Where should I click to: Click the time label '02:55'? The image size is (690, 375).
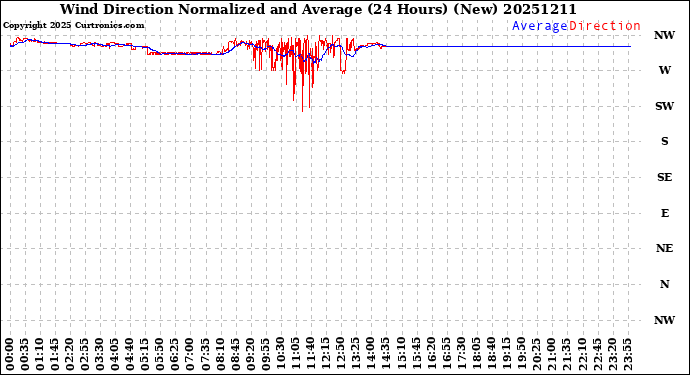pyautogui.click(x=84, y=355)
